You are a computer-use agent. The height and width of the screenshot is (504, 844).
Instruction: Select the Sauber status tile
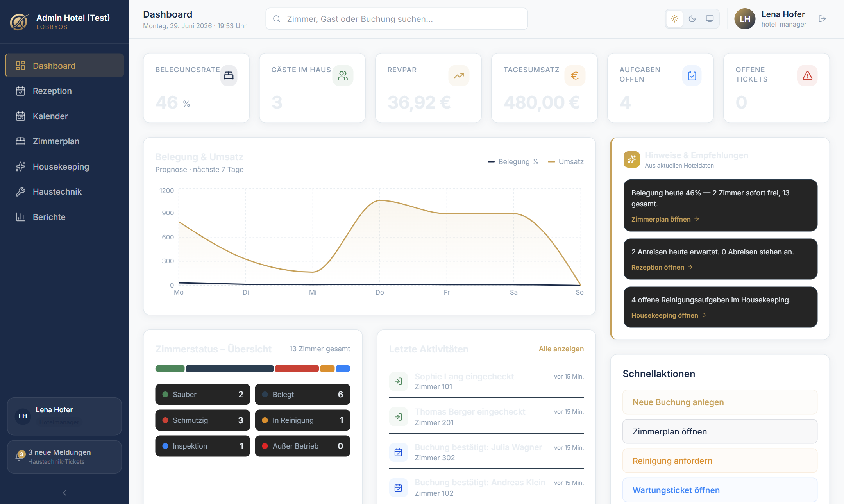click(203, 394)
